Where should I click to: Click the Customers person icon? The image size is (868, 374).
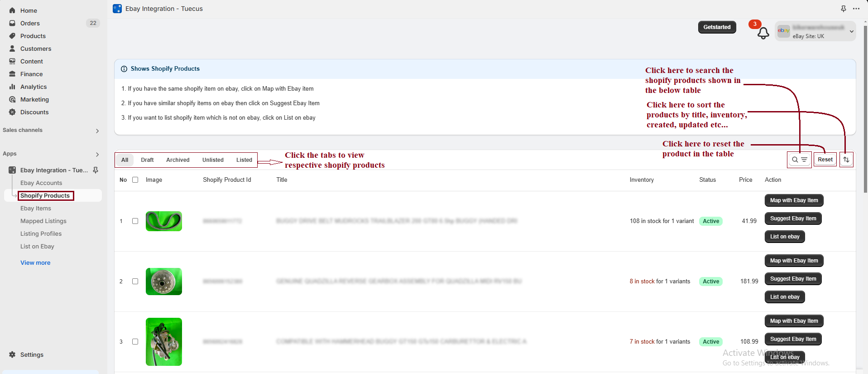tap(12, 49)
